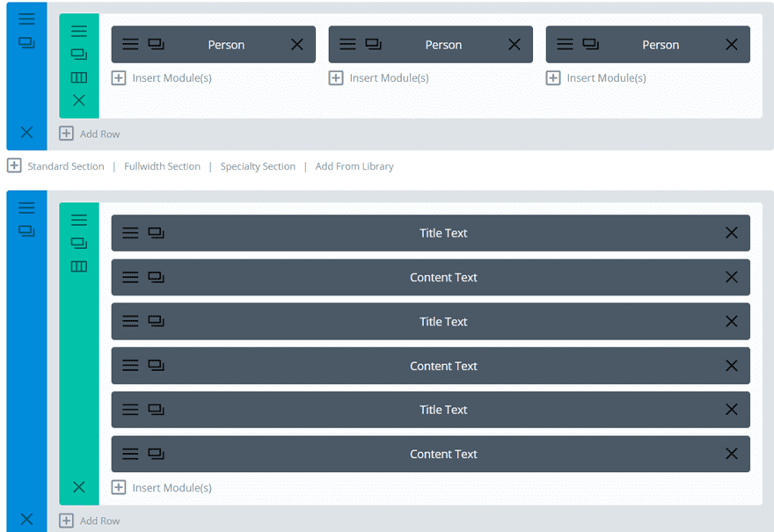Open settings of the top Content Text module
The height and width of the screenshot is (532, 774).
(x=130, y=277)
